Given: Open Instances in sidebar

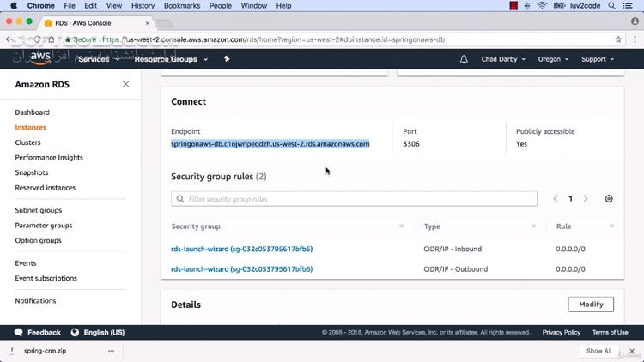Looking at the screenshot, I should (30, 128).
